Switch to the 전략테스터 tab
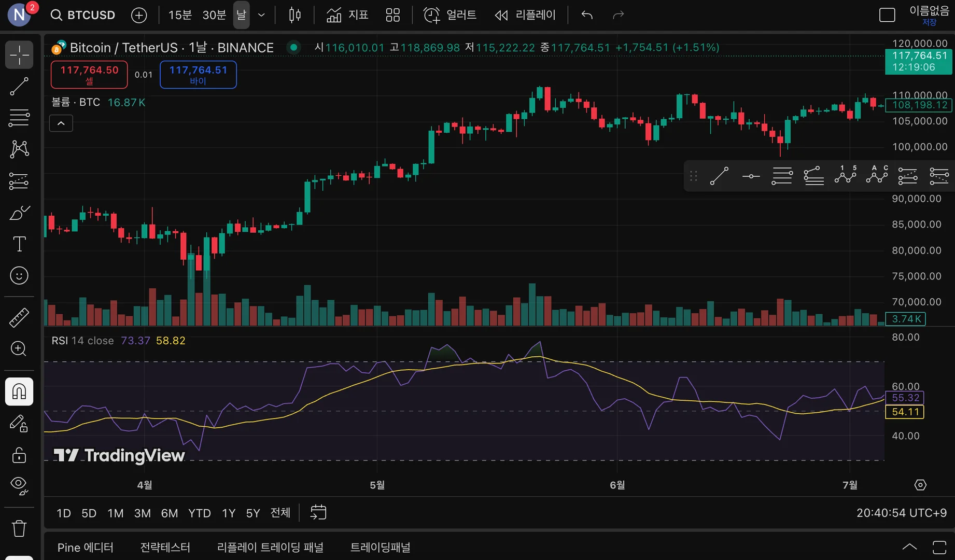Screen dimensions: 955x560 [165, 548]
